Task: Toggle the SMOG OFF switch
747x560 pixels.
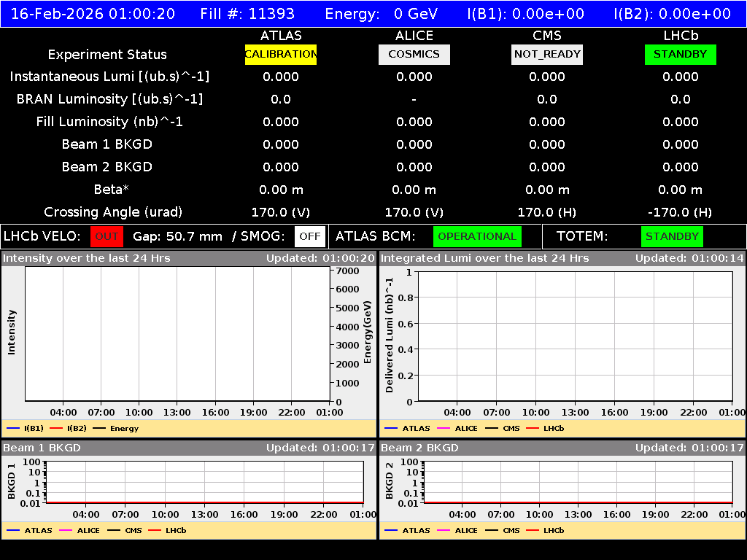Action: [309, 236]
